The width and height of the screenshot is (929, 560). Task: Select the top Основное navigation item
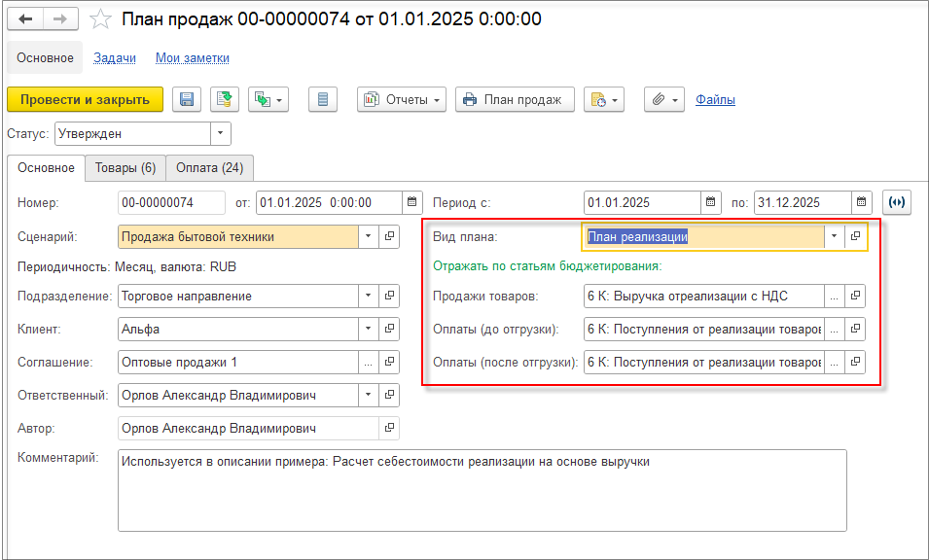(x=45, y=57)
